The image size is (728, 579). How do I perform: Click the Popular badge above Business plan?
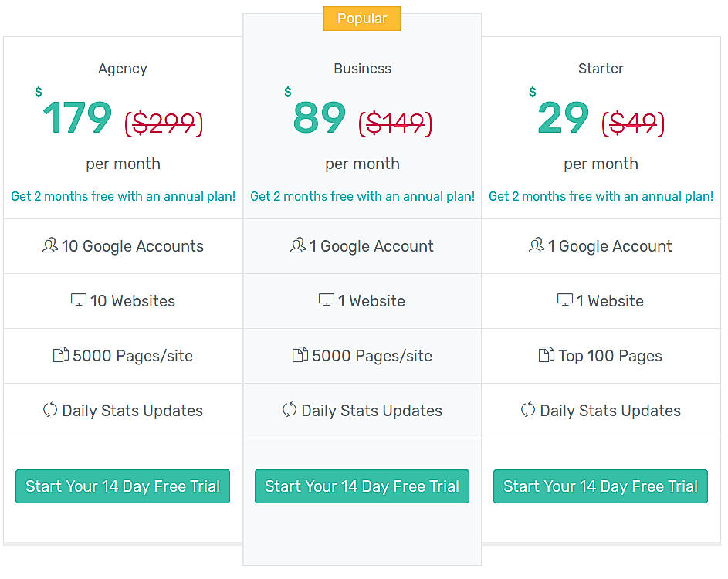pyautogui.click(x=361, y=18)
